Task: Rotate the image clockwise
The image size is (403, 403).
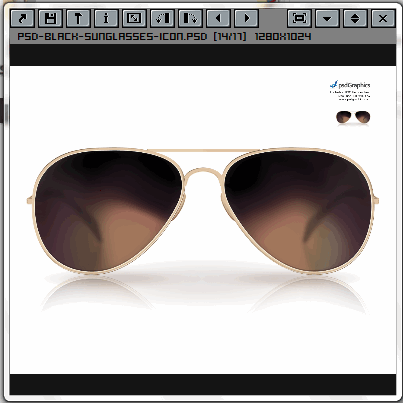Action: click(190, 18)
